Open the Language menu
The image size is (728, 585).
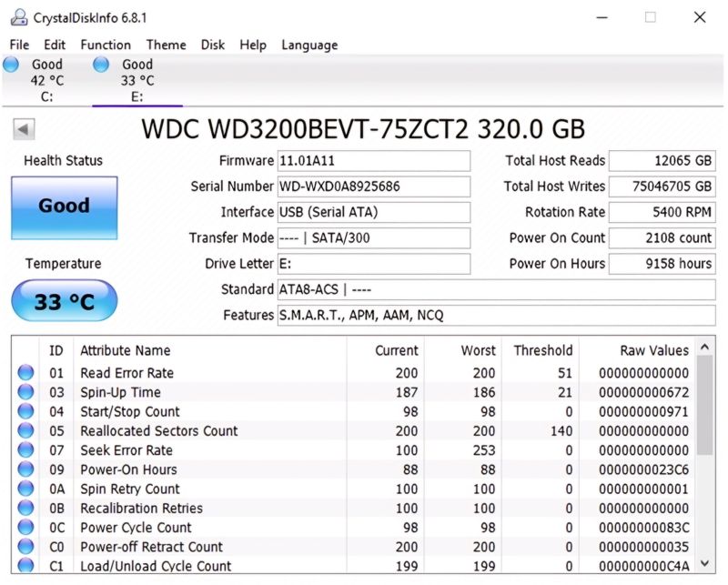pos(309,45)
